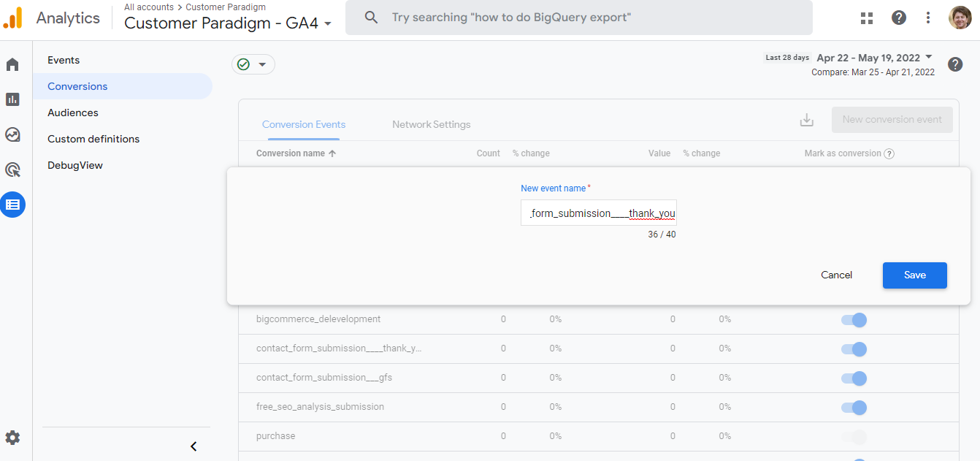Disable contact_form_submission___gfs conversion toggle
The height and width of the screenshot is (461, 980).
[854, 378]
